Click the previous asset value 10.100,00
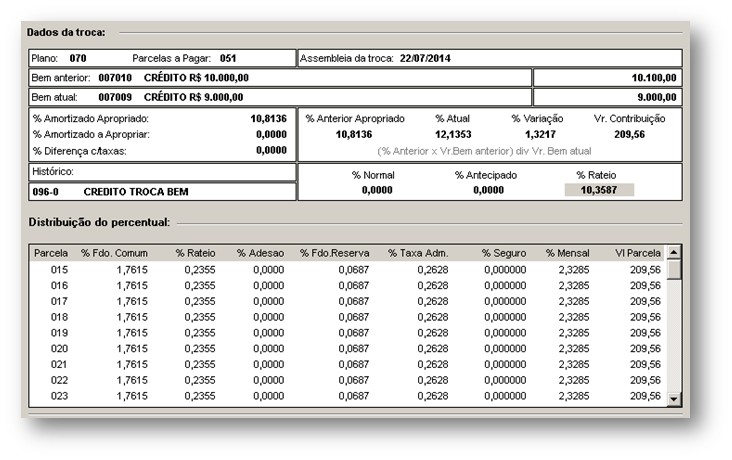This screenshot has width=732, height=460. pyautogui.click(x=654, y=78)
